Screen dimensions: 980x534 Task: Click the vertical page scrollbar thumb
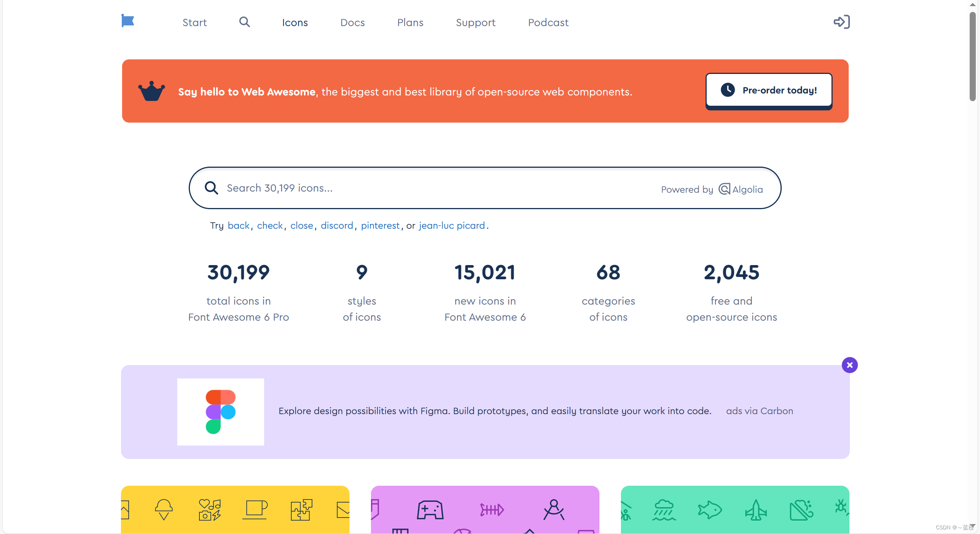(973, 56)
